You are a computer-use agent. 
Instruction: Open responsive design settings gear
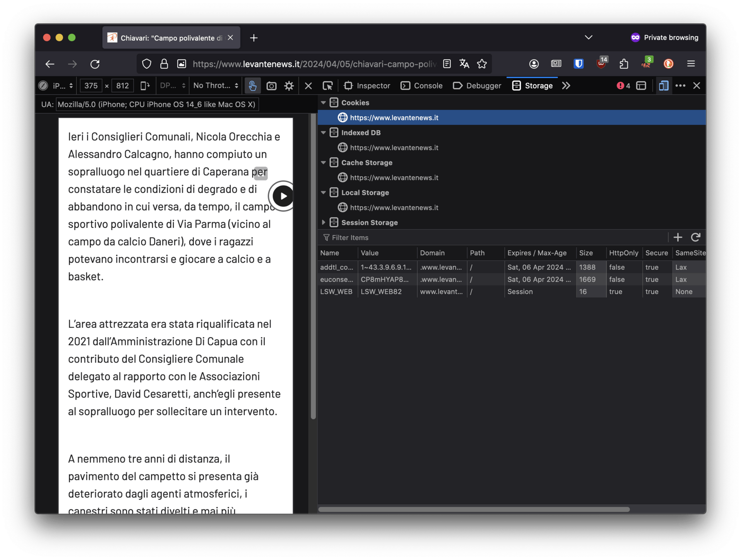click(x=289, y=86)
